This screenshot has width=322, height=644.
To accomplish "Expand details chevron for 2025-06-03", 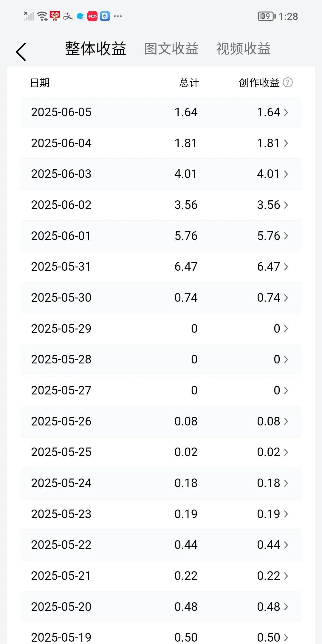I will (286, 174).
